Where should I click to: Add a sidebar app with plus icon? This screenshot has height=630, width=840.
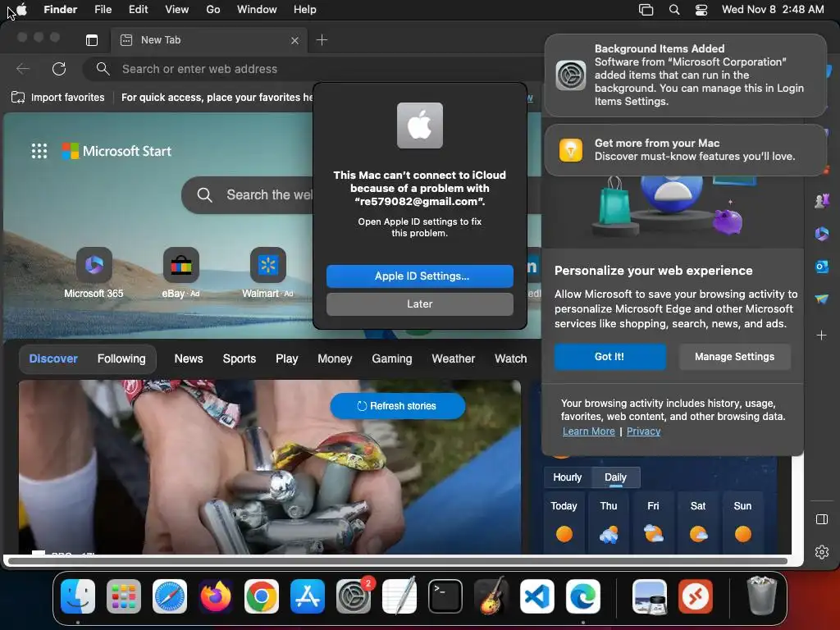tap(822, 336)
